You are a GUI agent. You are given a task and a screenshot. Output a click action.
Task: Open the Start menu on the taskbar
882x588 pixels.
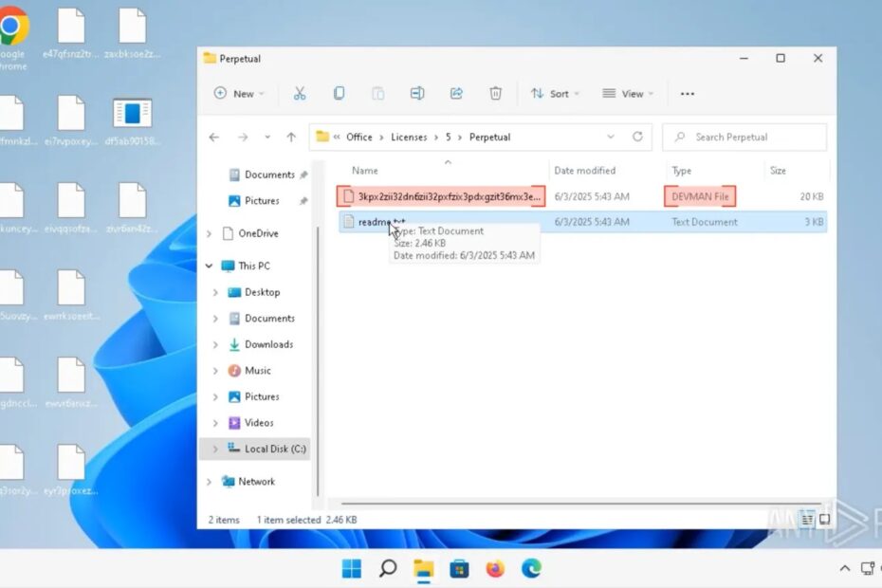352,568
